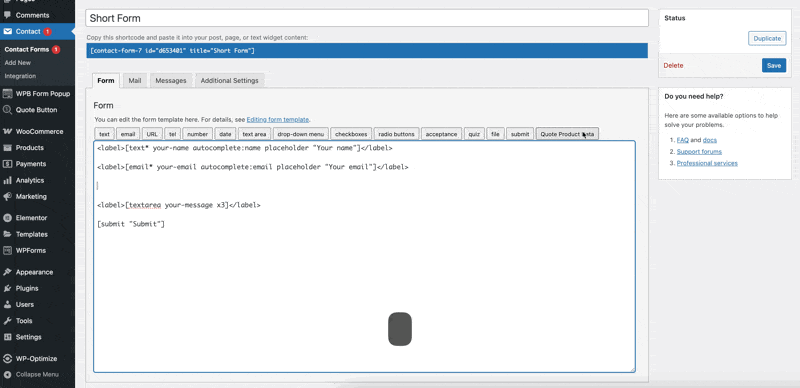
Task: Click the Appearance paintbrush icon
Action: point(7,272)
